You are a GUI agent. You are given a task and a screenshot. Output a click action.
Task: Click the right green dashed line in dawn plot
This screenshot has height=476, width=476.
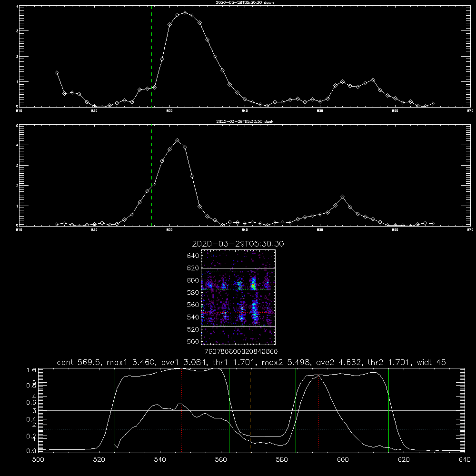click(x=263, y=56)
